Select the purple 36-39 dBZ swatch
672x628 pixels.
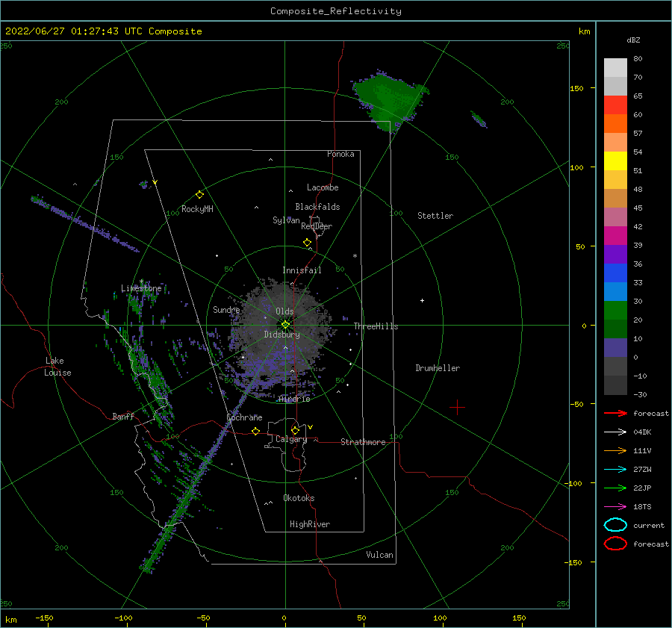pyautogui.click(x=615, y=255)
